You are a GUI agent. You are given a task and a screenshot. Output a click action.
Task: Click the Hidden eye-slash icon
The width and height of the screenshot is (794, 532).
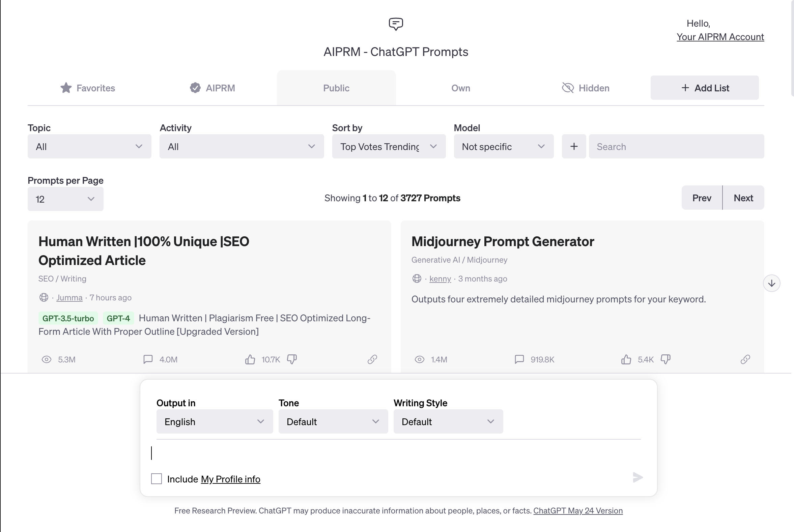tap(566, 87)
